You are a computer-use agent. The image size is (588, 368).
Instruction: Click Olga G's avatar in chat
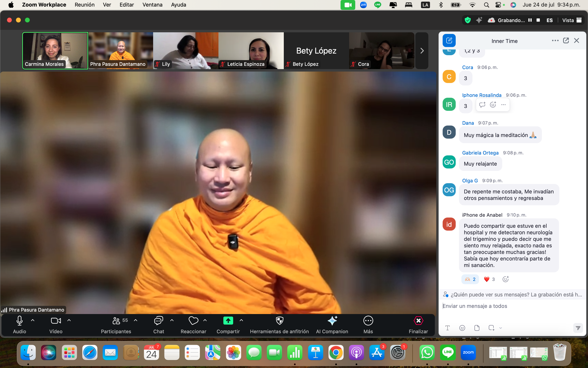coord(449,190)
